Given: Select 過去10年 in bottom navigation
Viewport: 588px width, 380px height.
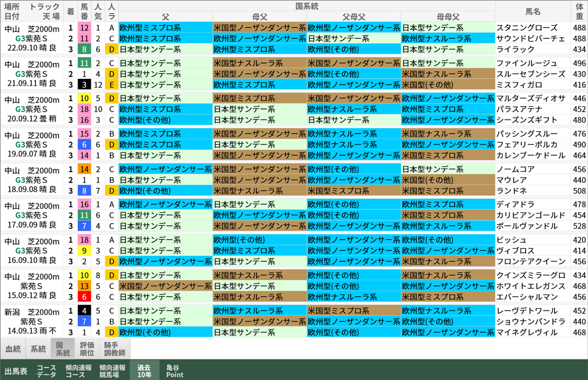Looking at the screenshot, I should pyautogui.click(x=144, y=371).
